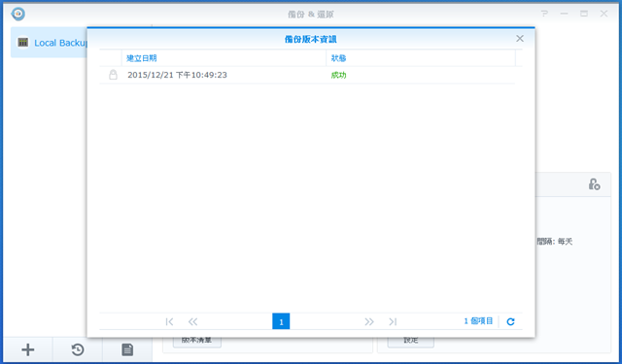The width and height of the screenshot is (622, 364).
Task: Click the lock settings icon in background panel
Action: click(x=594, y=184)
